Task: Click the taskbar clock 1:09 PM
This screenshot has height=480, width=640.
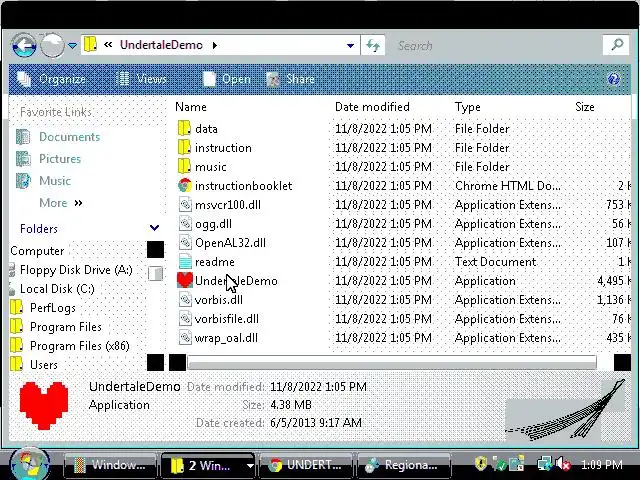Action: coord(601,464)
